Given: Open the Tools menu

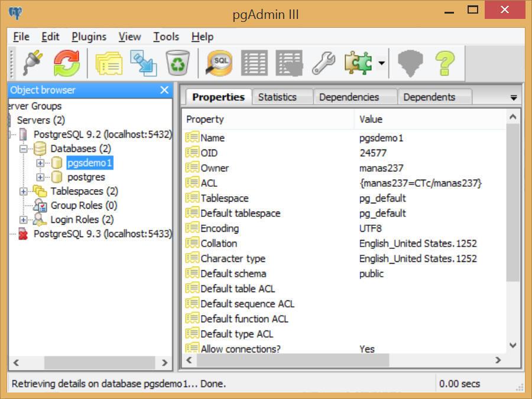Looking at the screenshot, I should (166, 37).
